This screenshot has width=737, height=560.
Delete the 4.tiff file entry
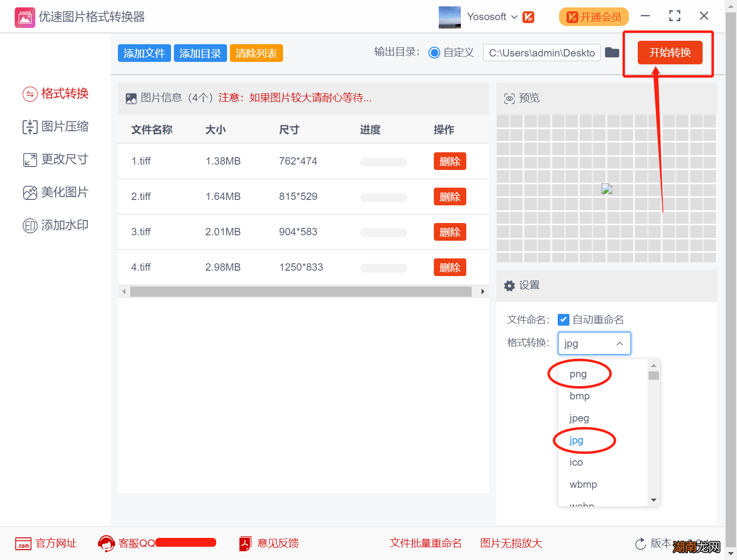450,267
